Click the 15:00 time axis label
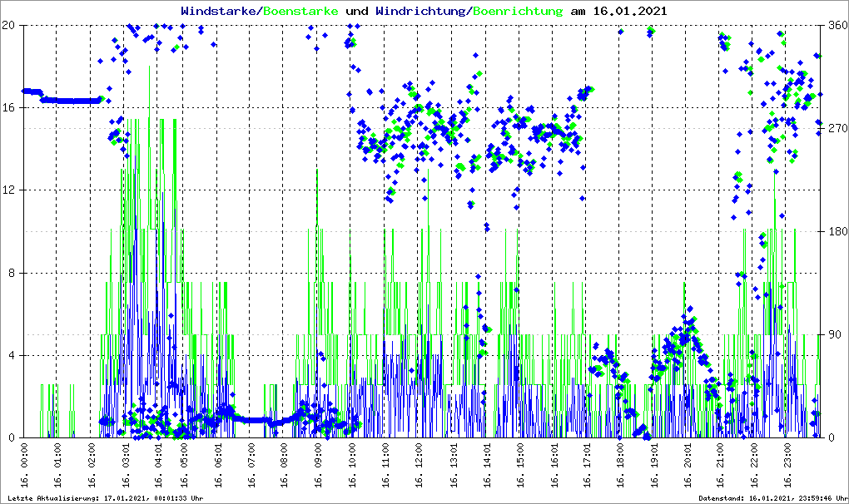849x504 pixels. 520,467
